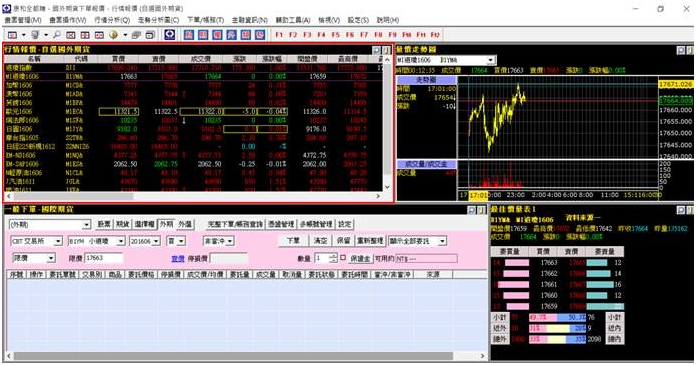Viewport: 696px width, 365px height.
Task: Click the F4 shortcut toolbar button
Action: point(321,35)
